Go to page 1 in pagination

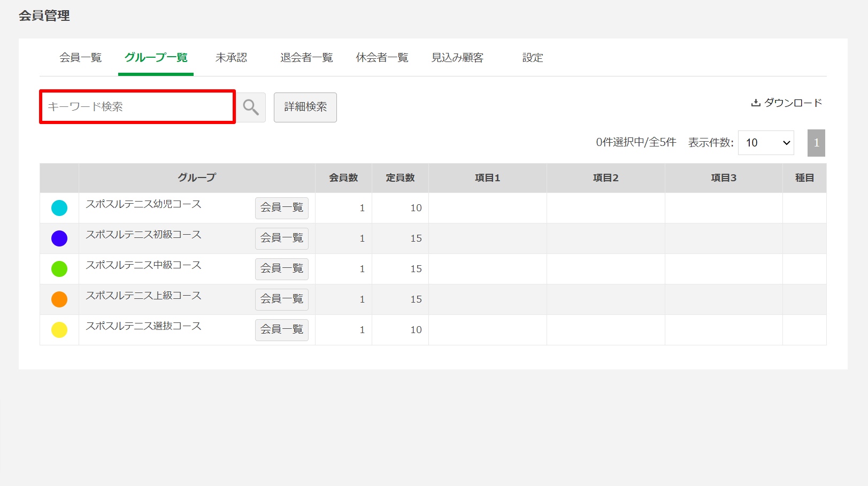tap(816, 143)
